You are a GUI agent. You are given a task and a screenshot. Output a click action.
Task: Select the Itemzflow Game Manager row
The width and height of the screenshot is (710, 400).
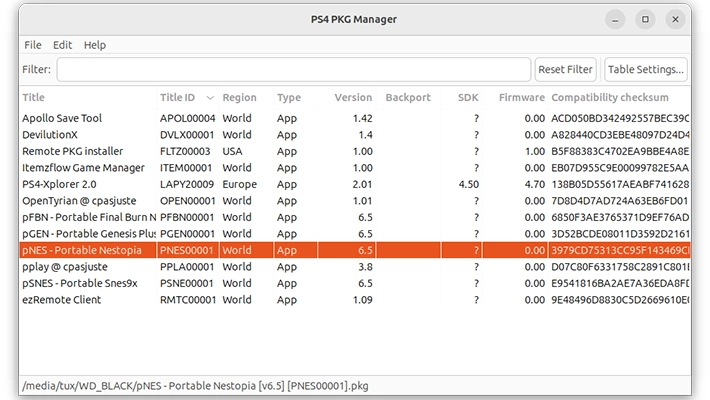[355, 168]
